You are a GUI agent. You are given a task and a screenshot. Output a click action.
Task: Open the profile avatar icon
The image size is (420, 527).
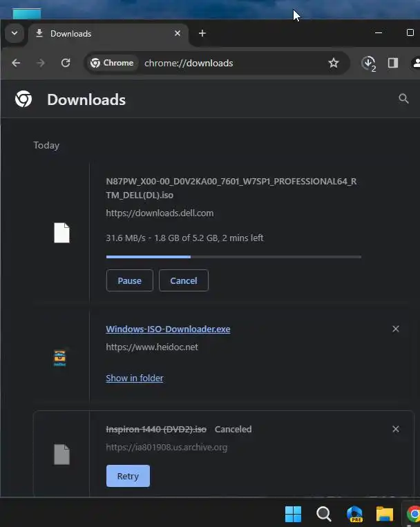[x=417, y=63]
